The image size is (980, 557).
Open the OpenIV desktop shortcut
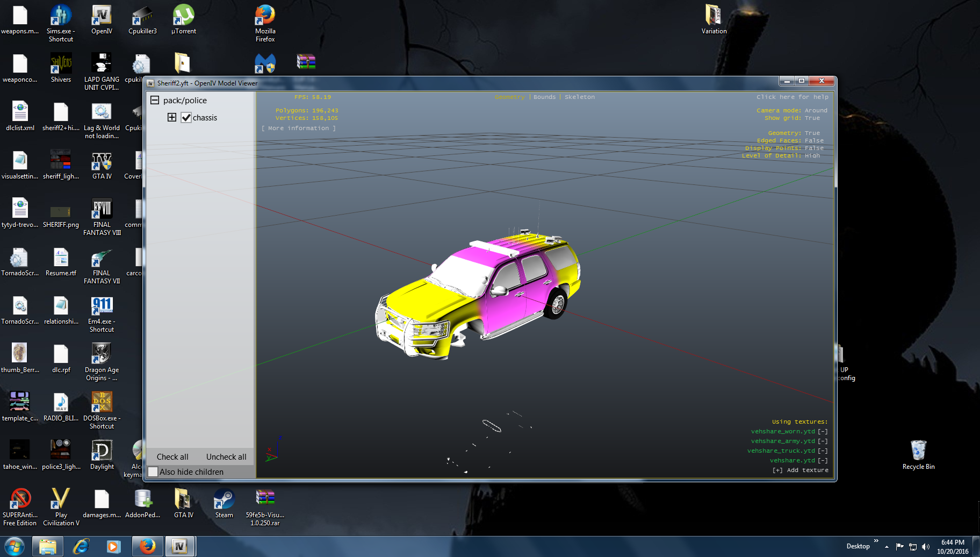[x=102, y=19]
